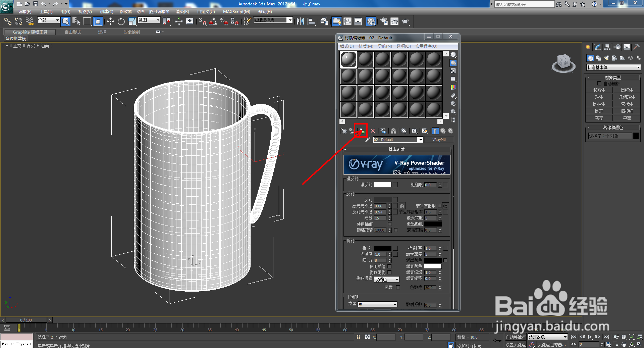Click the Assign Material to Selection icon
This screenshot has width=644, height=348.
point(361,131)
